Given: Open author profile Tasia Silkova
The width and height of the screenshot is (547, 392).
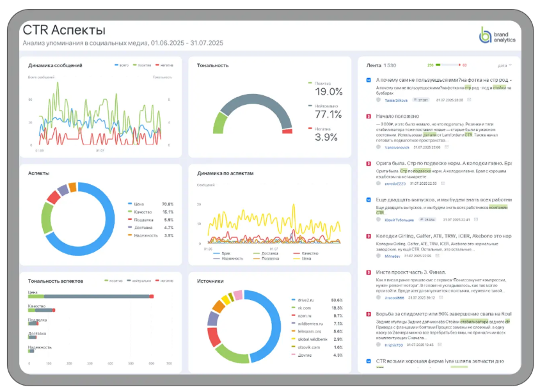Looking at the screenshot, I should click(395, 100).
